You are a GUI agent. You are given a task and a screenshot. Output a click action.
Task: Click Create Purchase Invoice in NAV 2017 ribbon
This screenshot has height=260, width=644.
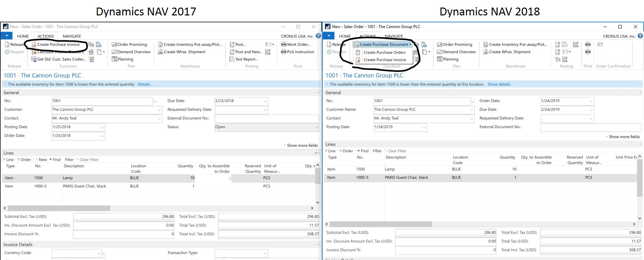pos(55,44)
